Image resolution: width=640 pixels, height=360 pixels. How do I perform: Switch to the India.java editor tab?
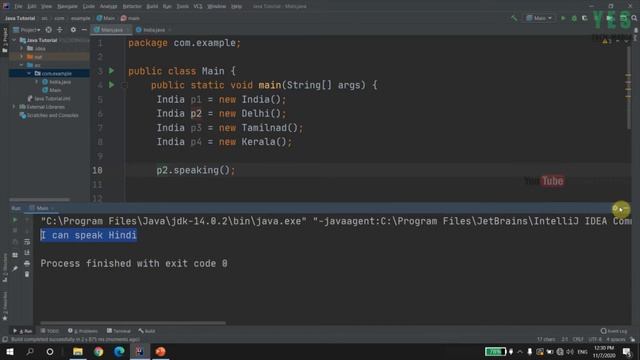point(151,30)
